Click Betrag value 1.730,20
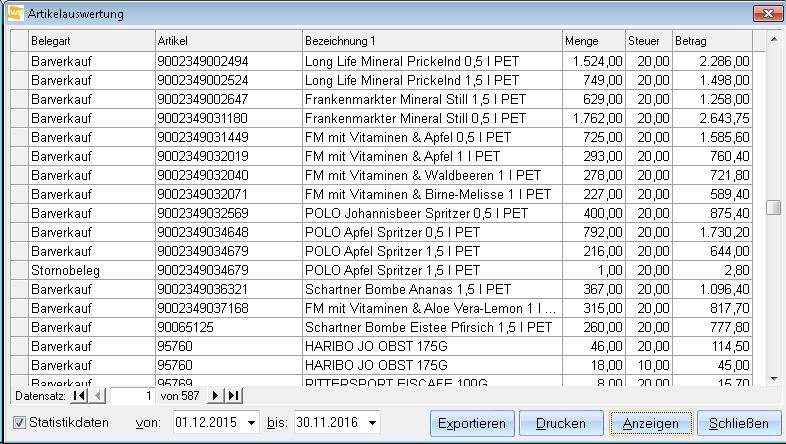This screenshot has height=444, width=786. pyautogui.click(x=724, y=233)
